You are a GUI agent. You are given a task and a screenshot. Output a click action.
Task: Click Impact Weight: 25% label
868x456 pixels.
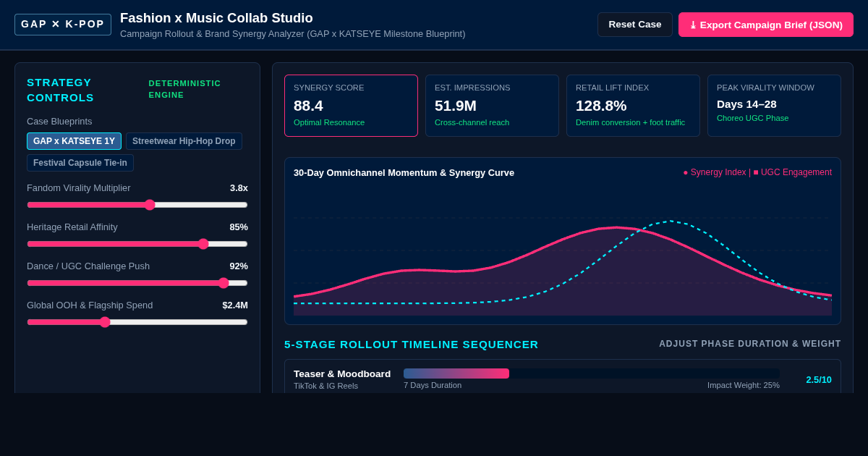pos(744,385)
